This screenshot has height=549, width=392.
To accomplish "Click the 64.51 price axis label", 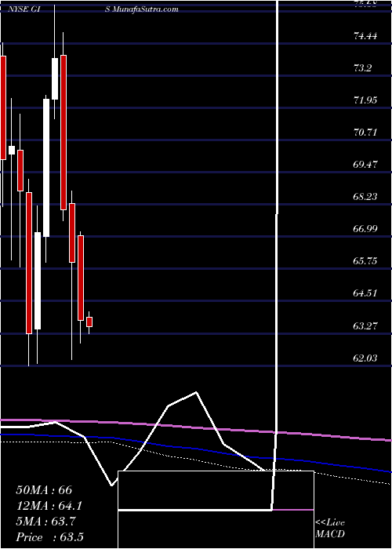I will click(365, 293).
